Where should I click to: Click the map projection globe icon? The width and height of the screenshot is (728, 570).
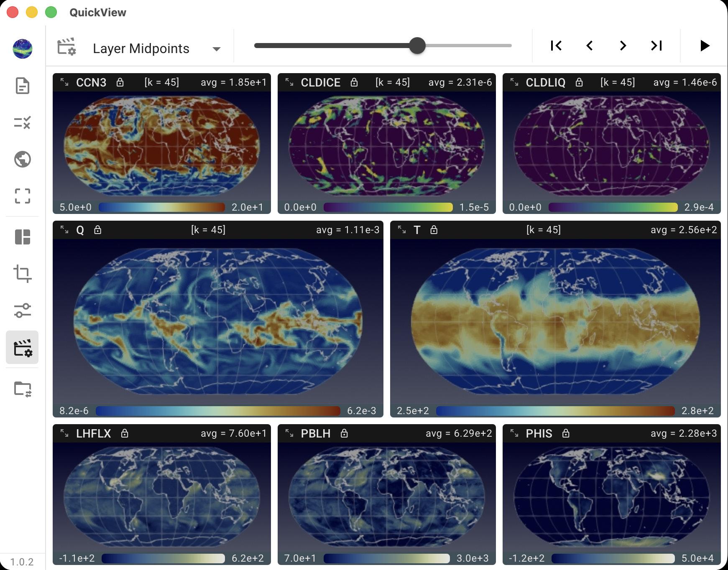23,159
